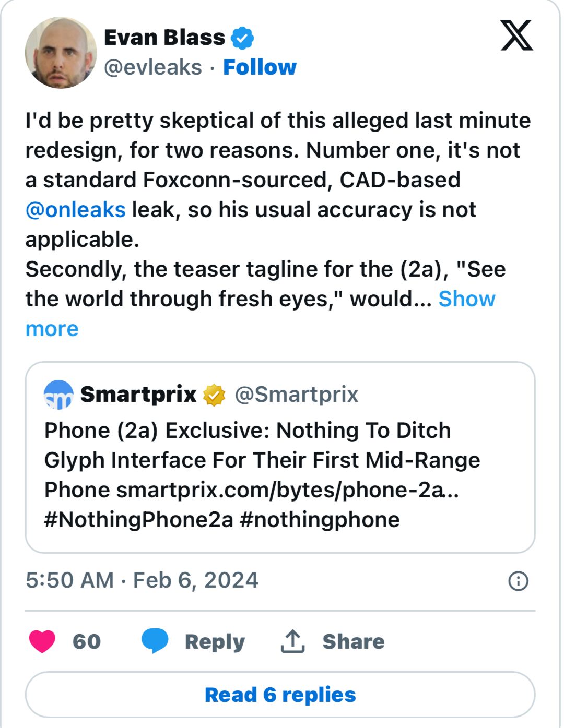Expand the tweet with Show more
Screen dimensions: 564x728
[x=466, y=299]
